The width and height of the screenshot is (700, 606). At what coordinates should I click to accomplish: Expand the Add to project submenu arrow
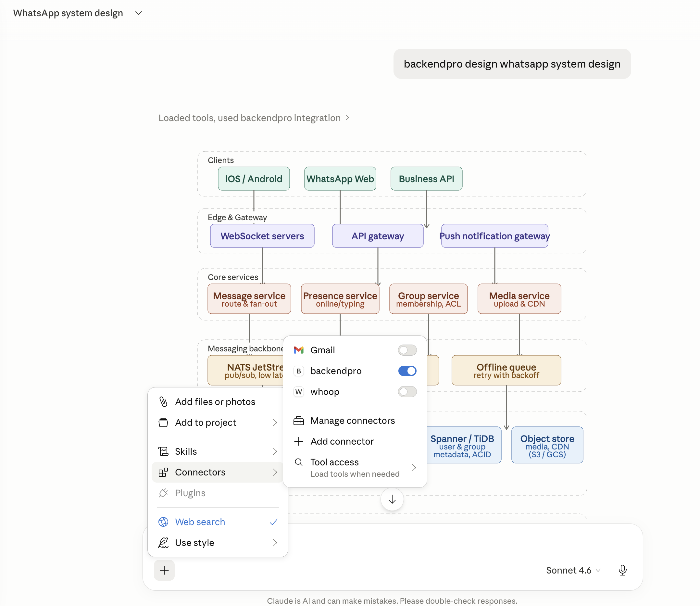click(275, 423)
